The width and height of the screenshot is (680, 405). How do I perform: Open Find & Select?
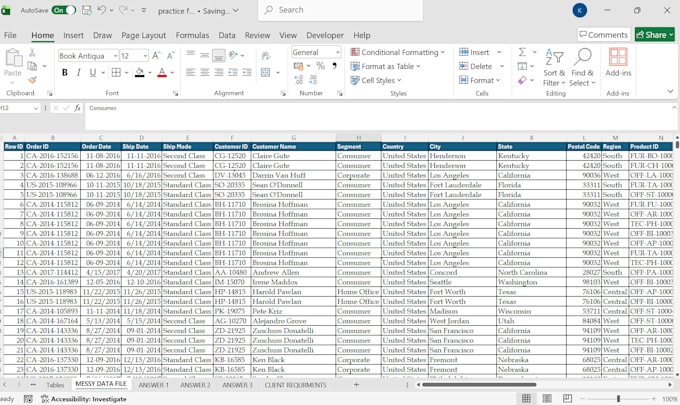tap(582, 68)
